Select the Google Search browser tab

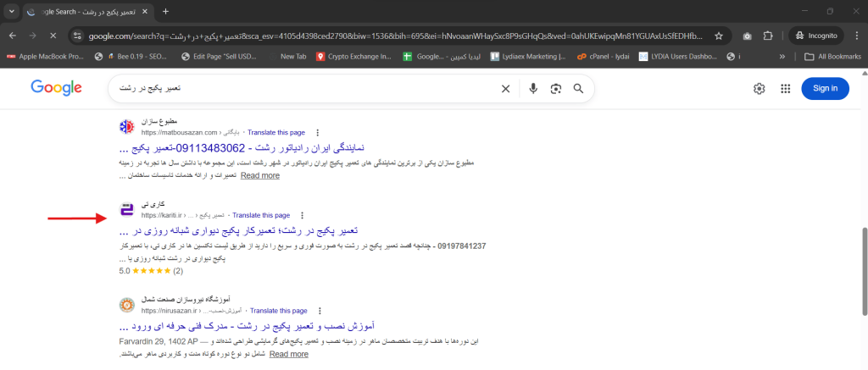click(86, 12)
